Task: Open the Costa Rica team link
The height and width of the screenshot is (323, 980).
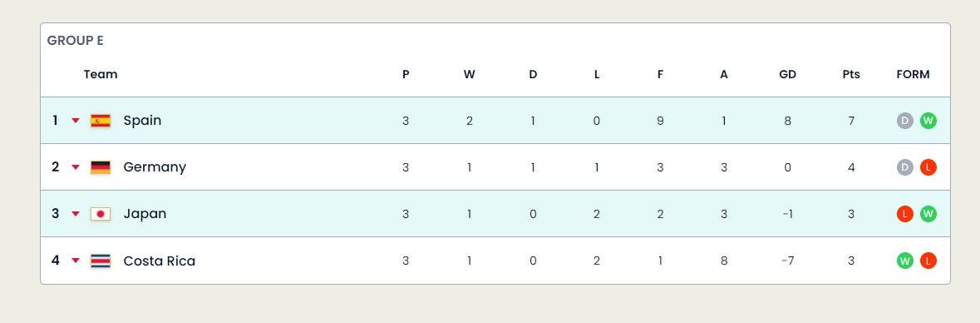Action: coord(160,261)
